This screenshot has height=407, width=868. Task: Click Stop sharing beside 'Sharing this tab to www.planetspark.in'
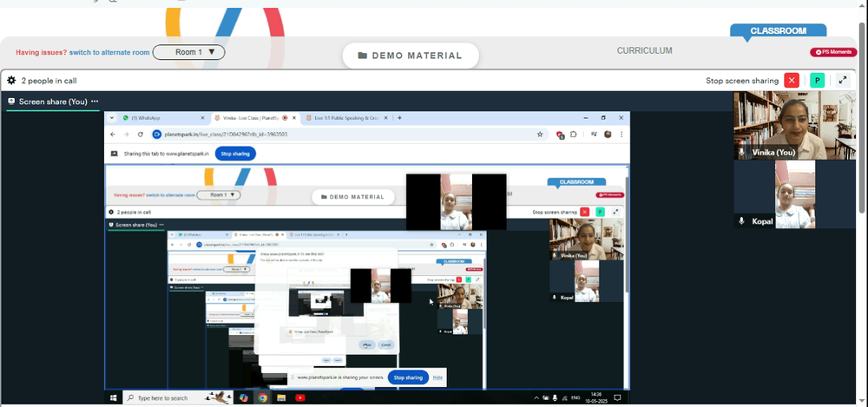click(x=235, y=154)
